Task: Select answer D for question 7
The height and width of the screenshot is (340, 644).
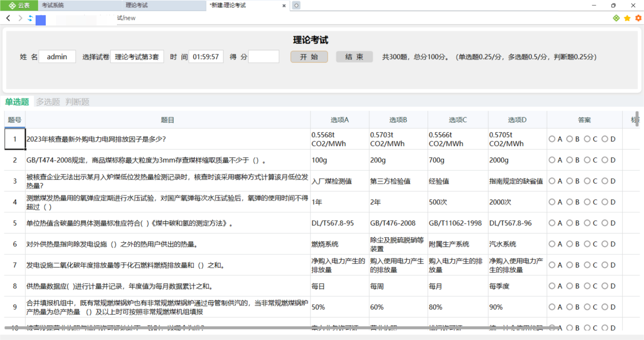Action: (605, 265)
